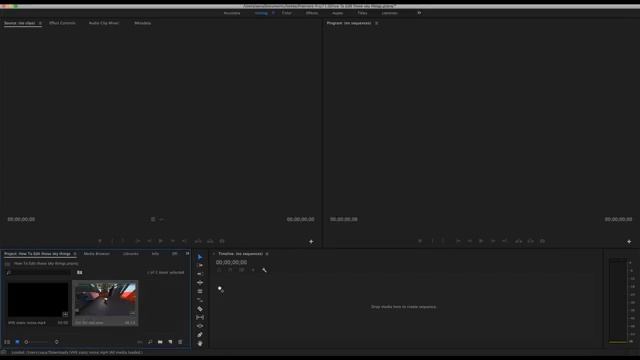640x360 pixels.
Task: Open sort icons menu in Project panel
Action: click(x=56, y=342)
